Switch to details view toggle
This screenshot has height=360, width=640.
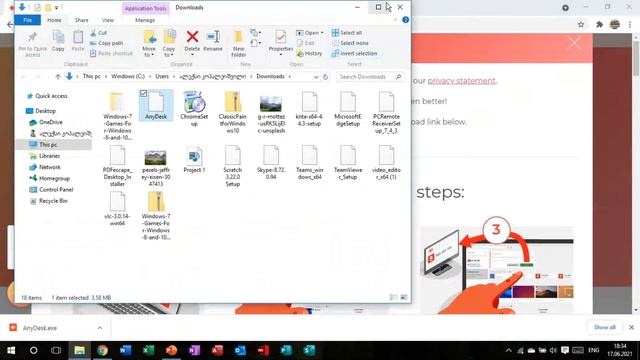tap(393, 298)
